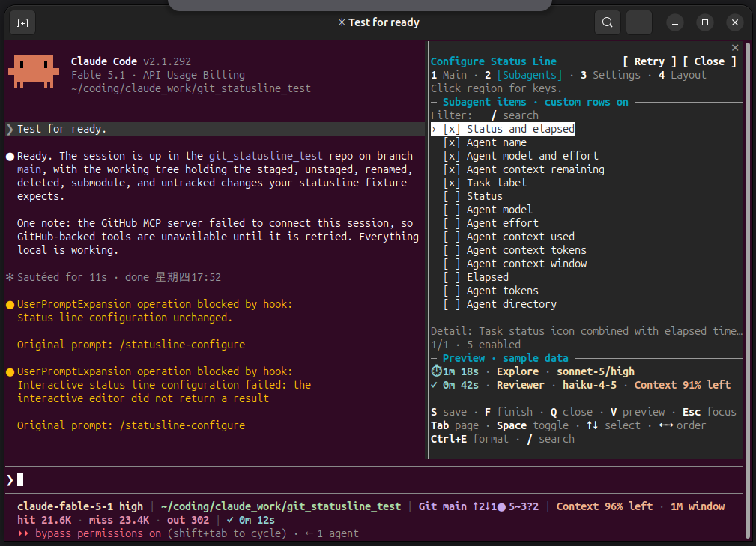Click the Space toggle shortcut hint
Image resolution: width=756 pixels, height=546 pixels.
tap(533, 425)
